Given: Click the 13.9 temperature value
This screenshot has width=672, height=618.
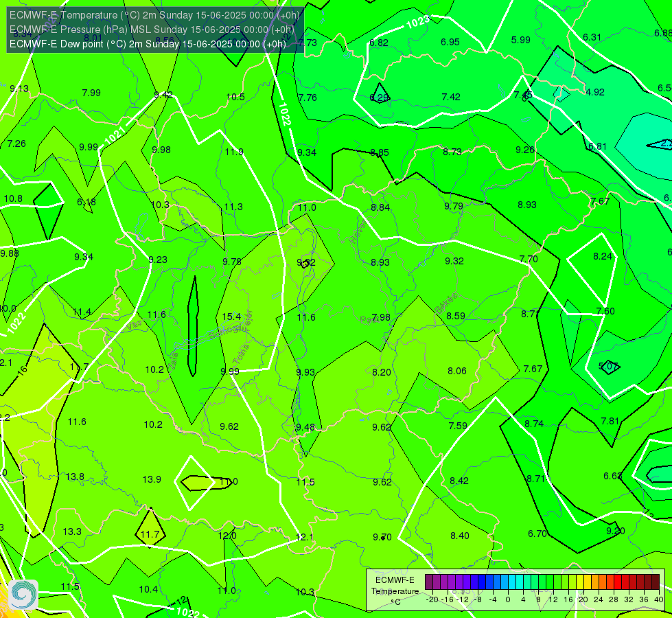Looking at the screenshot, I should click(x=152, y=479).
